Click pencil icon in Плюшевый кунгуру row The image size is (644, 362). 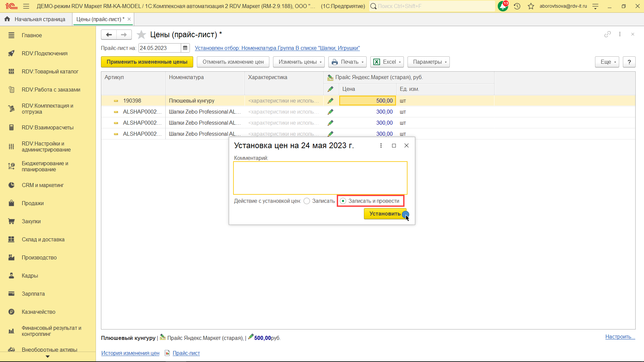(330, 101)
